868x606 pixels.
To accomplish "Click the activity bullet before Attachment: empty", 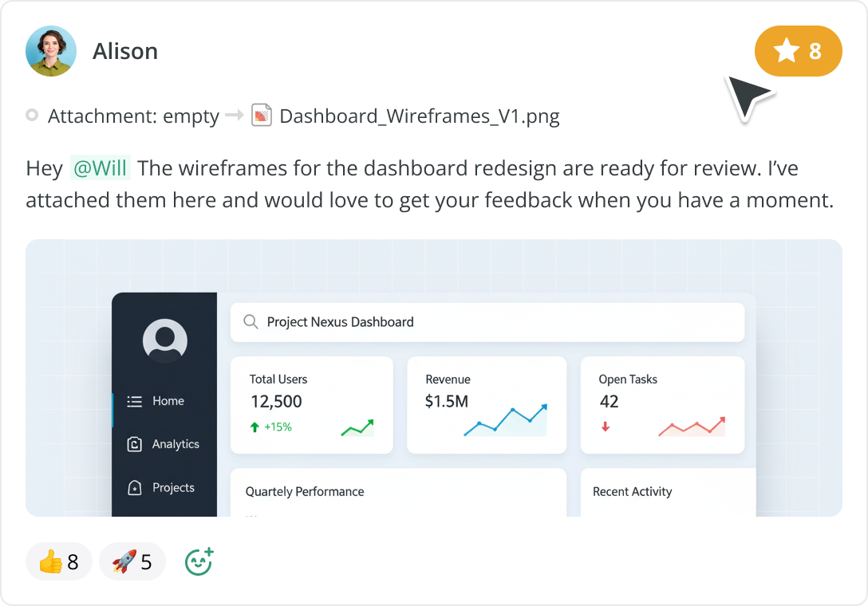I will 32,116.
